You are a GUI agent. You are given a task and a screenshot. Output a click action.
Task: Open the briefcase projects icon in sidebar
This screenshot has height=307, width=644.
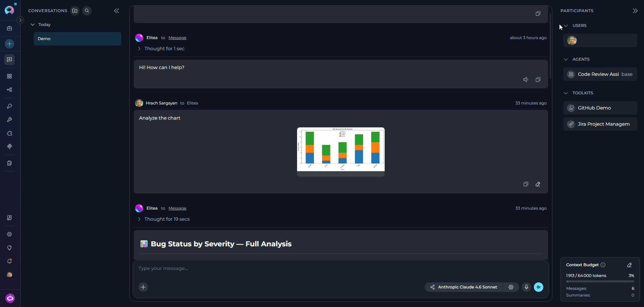coord(9,29)
